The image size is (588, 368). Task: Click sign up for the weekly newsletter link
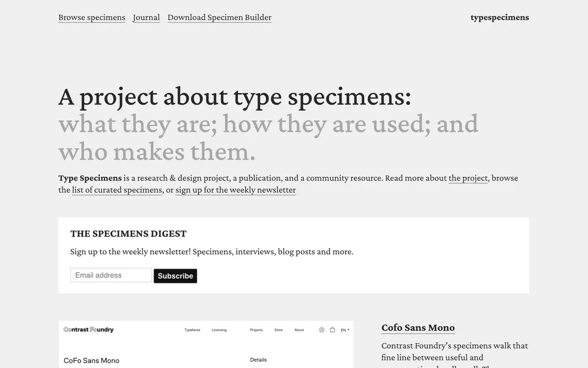[236, 190]
